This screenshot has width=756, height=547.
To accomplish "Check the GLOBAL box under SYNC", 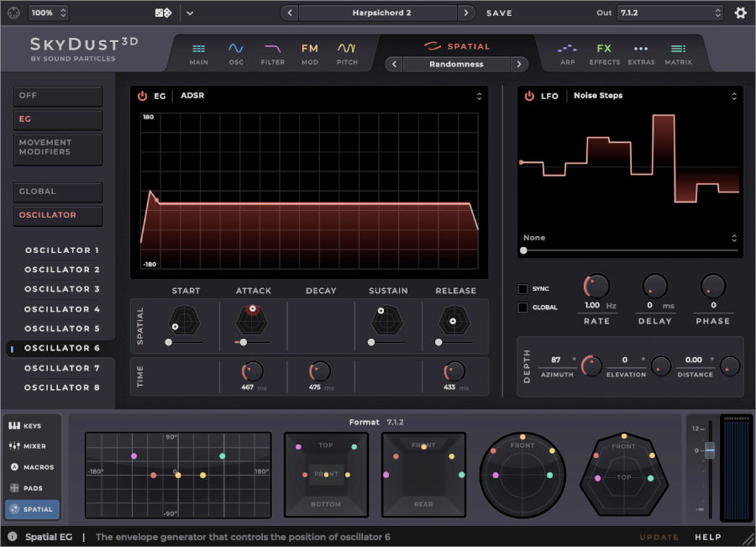I will [522, 306].
